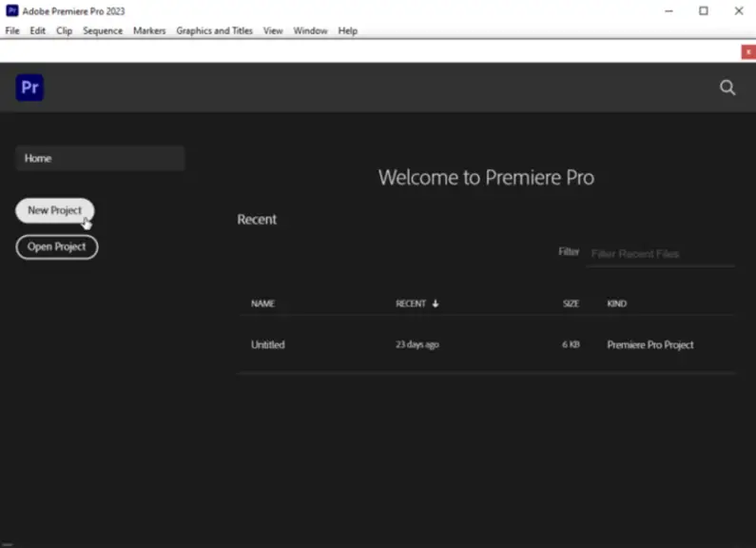Click the Open Project button
Image resolution: width=756 pixels, height=548 pixels.
57,247
